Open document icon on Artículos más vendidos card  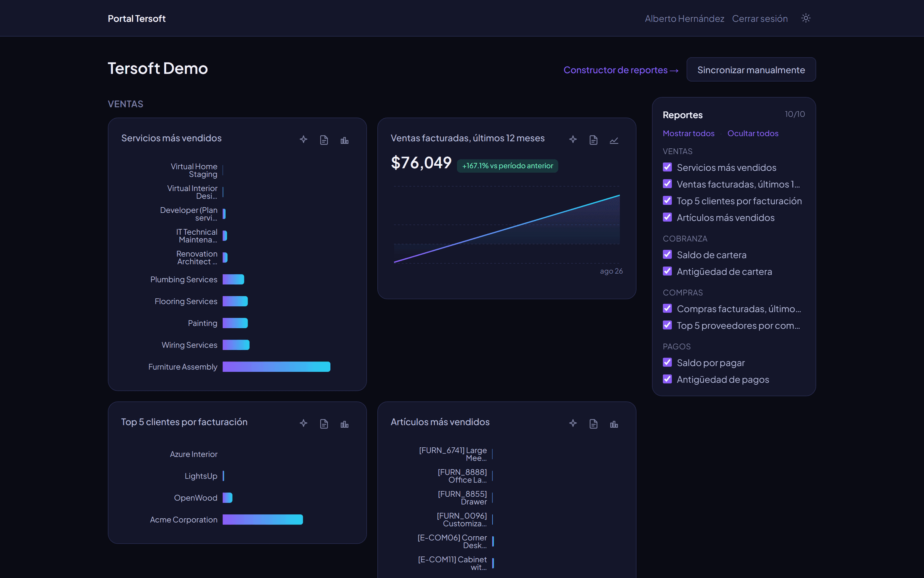click(x=593, y=423)
